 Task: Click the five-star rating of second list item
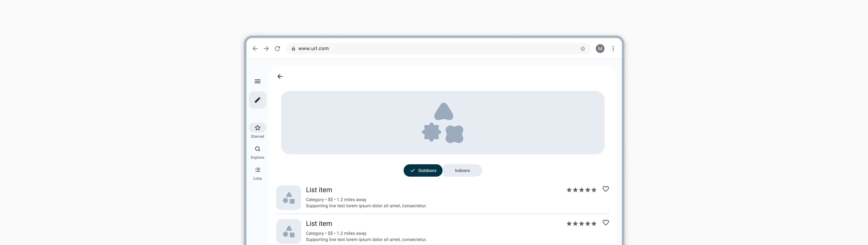pyautogui.click(x=581, y=224)
